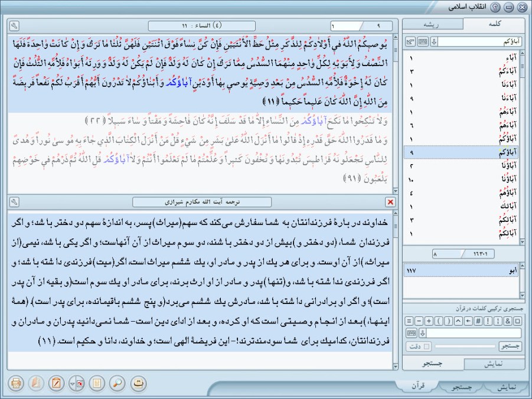Click the arrow icon left of word-search keyboard
The image size is (532, 399).
pos(410,42)
